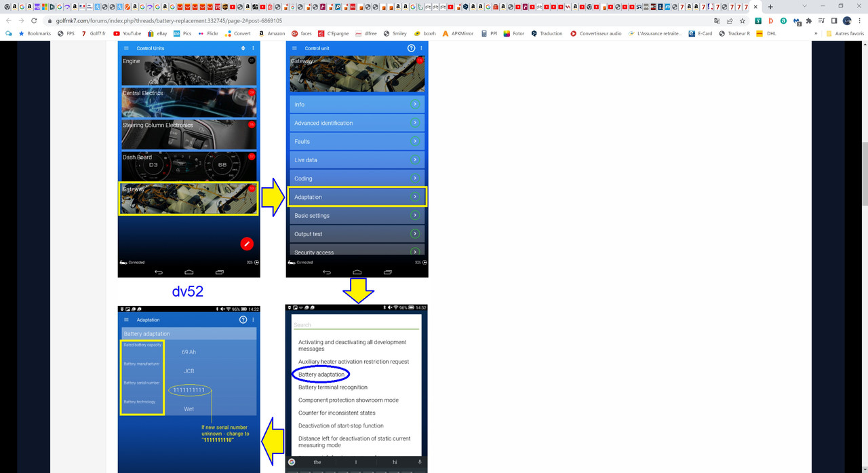
Task: Open a new tab with plus button
Action: [x=770, y=7]
